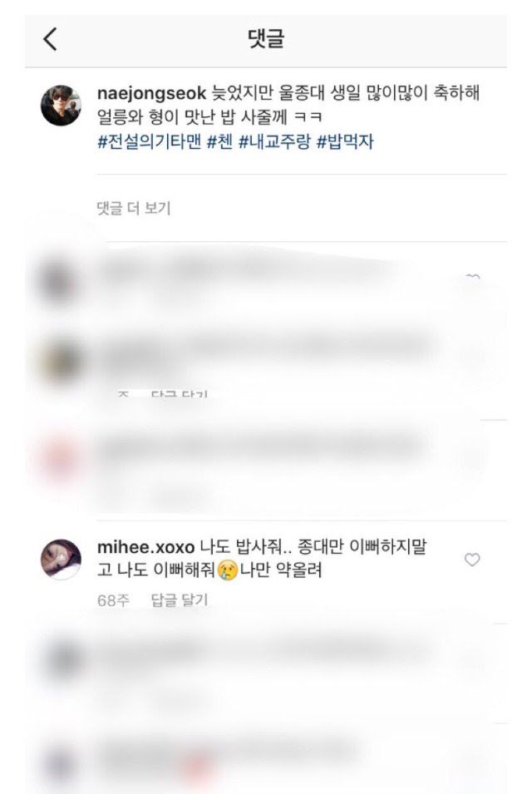This screenshot has height=794, width=532.
Task: Open the pink blurred commenter avatar
Action: point(60,461)
